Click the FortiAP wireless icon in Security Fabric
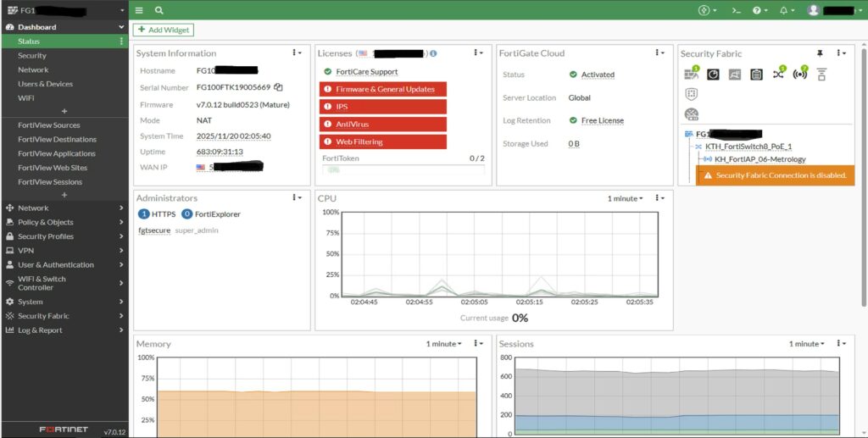The height and width of the screenshot is (438, 868). click(x=799, y=75)
